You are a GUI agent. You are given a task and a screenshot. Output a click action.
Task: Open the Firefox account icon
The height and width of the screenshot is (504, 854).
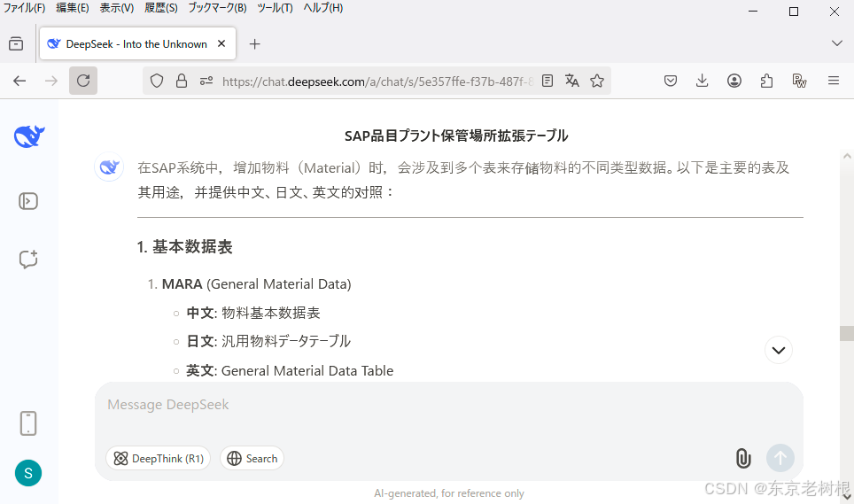click(x=734, y=81)
